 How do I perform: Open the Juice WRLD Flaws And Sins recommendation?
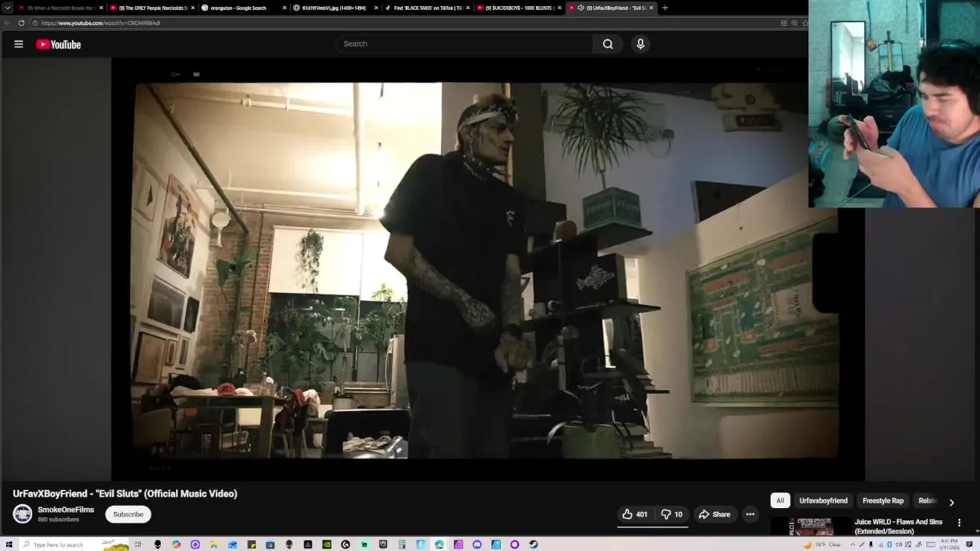898,527
